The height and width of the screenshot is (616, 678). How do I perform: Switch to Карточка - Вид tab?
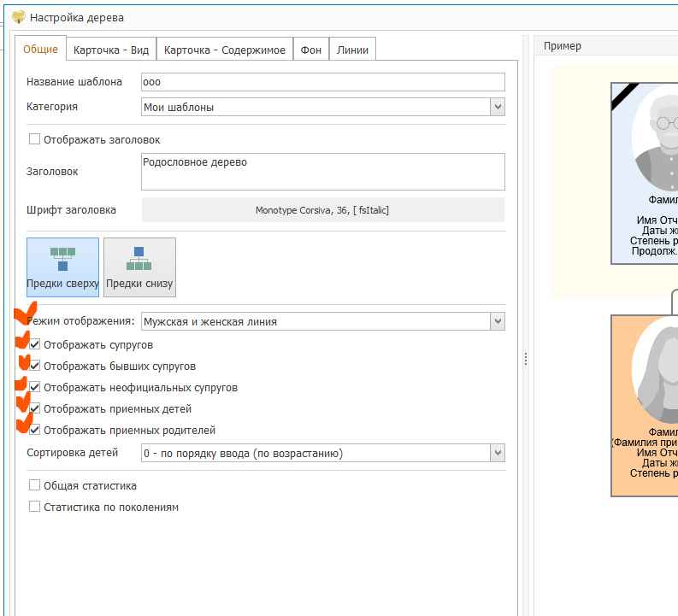(111, 50)
